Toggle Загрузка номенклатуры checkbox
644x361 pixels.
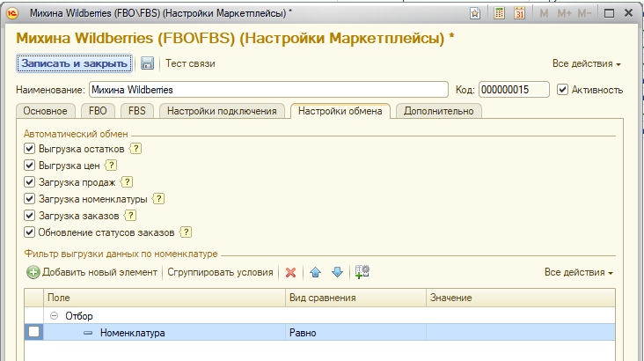pos(29,199)
